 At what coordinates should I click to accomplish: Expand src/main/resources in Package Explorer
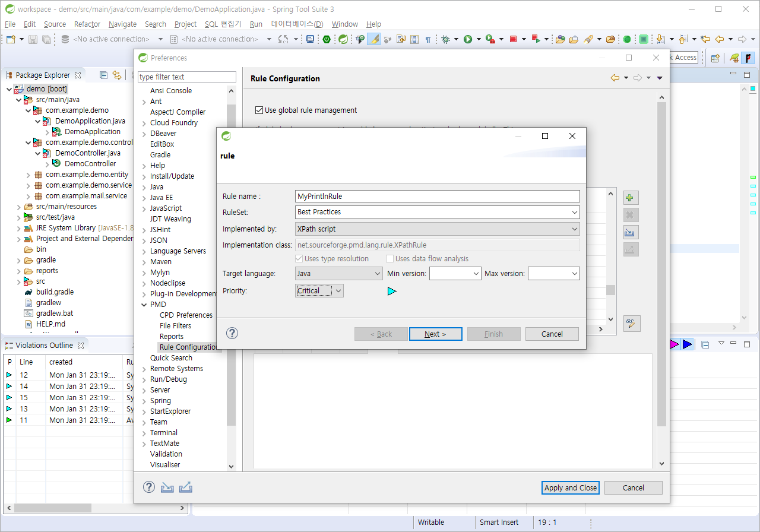[x=19, y=207]
